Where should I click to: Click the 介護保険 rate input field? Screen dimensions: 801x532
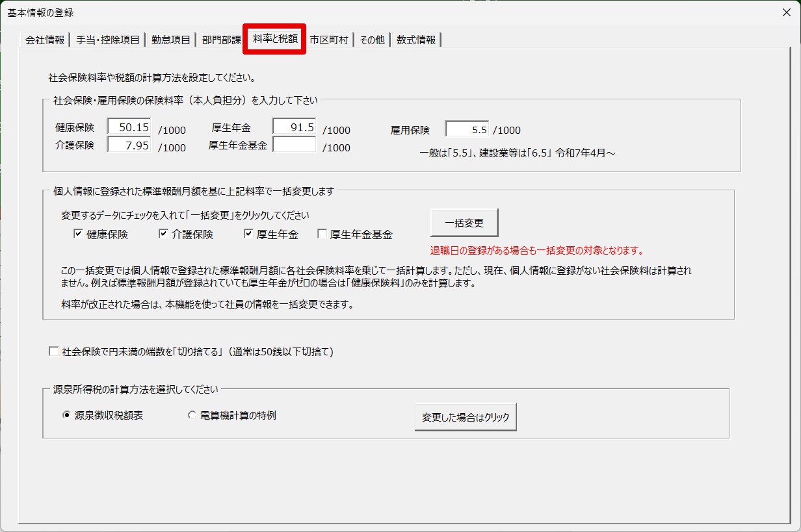point(129,144)
